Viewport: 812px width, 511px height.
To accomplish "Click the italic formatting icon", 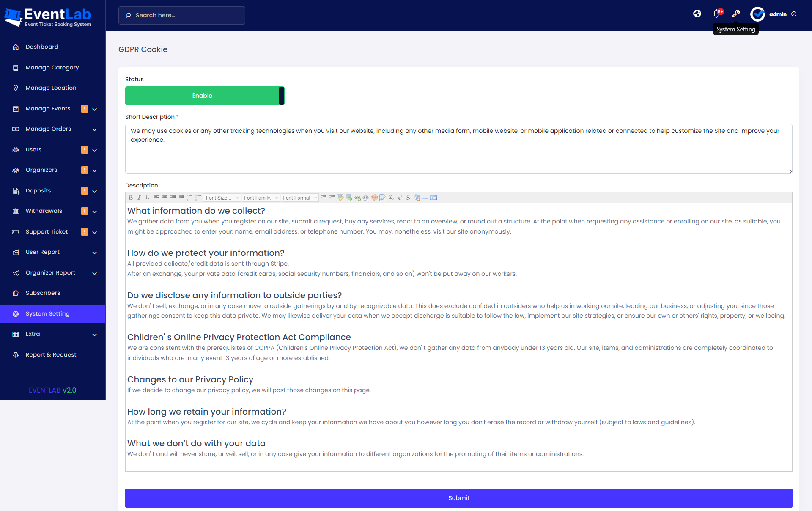I will click(x=139, y=198).
